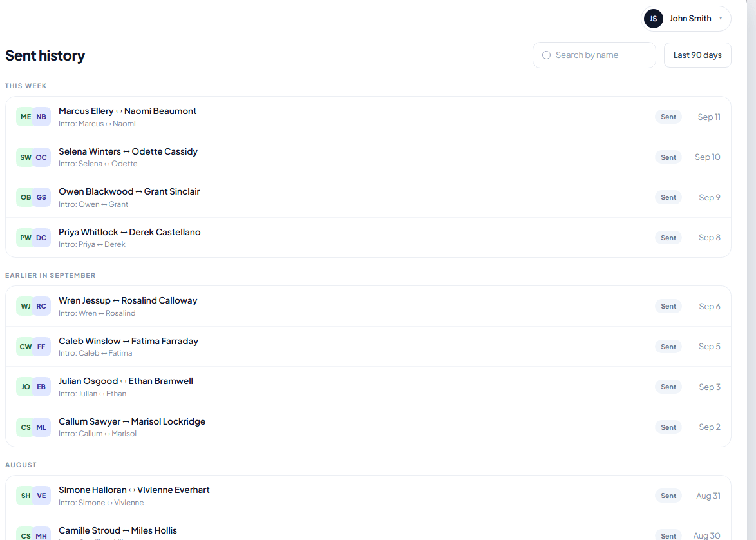Click the Sent history heading
756x540 pixels.
click(45, 55)
